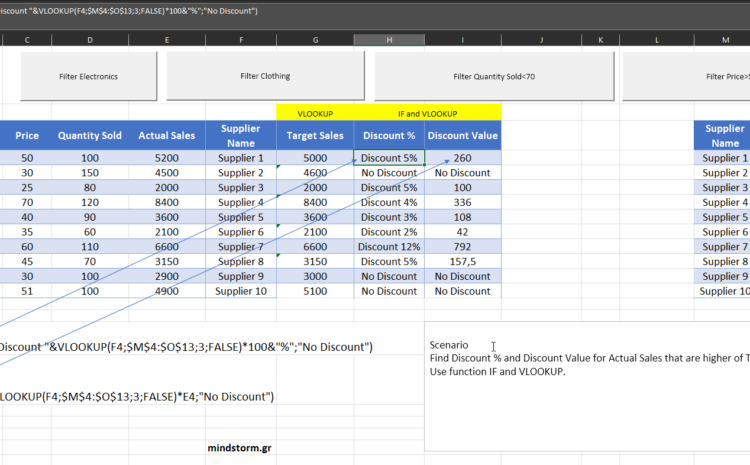Click the Filter Electronics button

[x=88, y=76]
